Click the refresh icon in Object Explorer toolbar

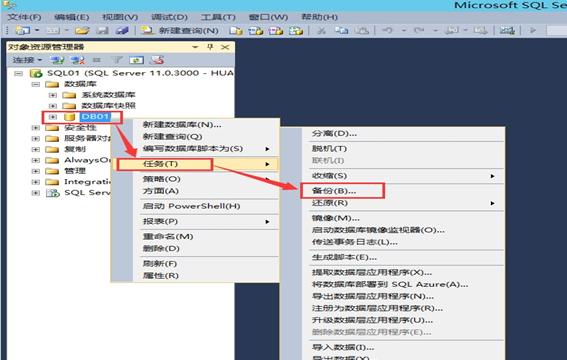tap(136, 60)
